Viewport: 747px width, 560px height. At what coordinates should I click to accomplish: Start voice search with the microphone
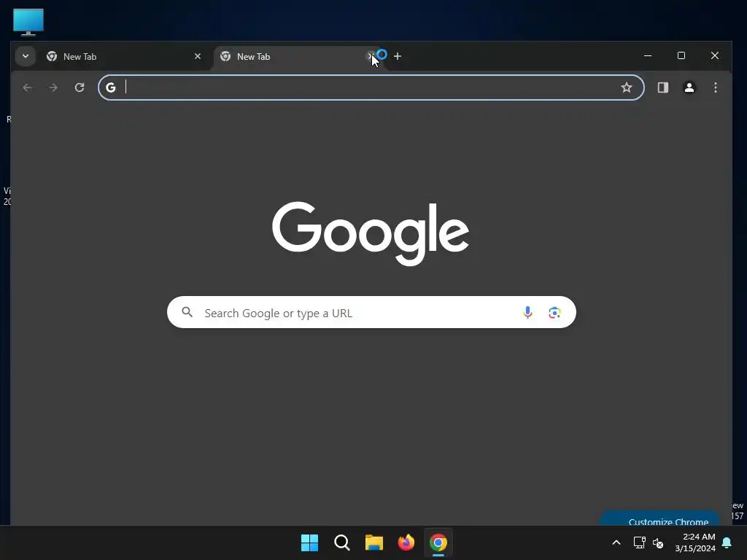(527, 312)
